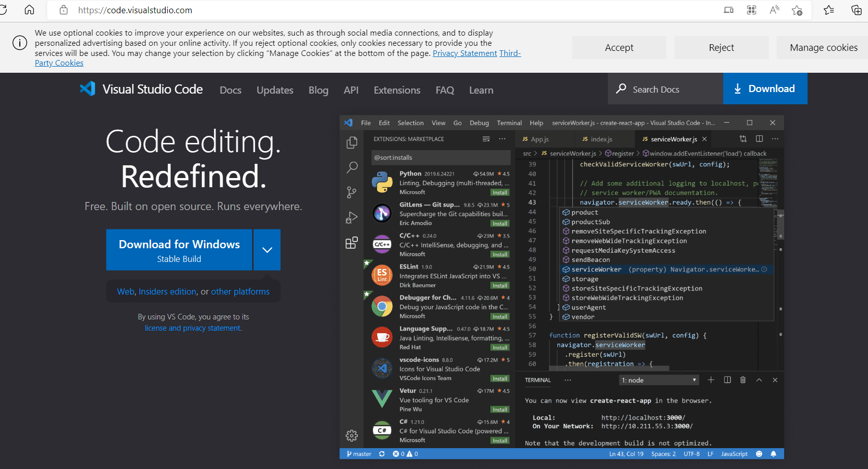Click the @sort:installs extension search box

point(441,157)
